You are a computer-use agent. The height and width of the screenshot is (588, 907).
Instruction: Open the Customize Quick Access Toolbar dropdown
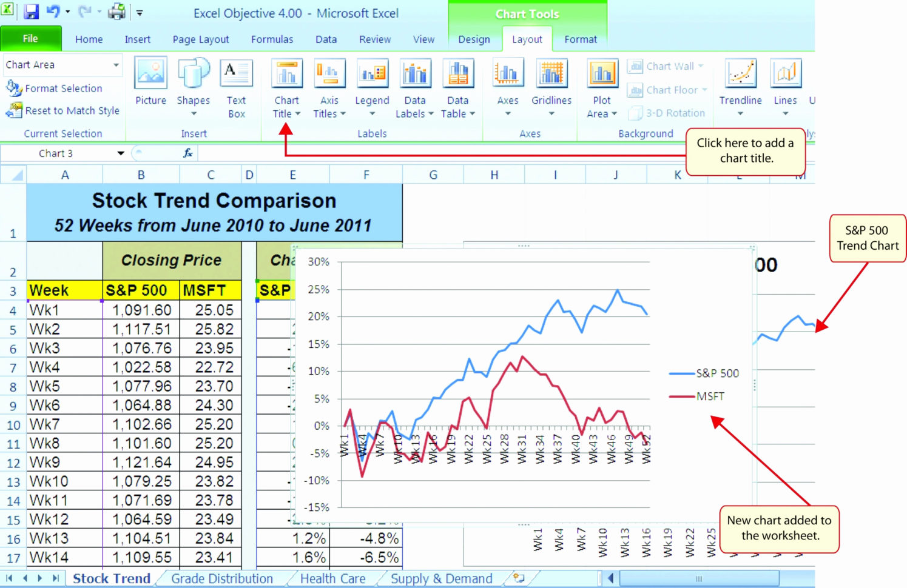[140, 12]
